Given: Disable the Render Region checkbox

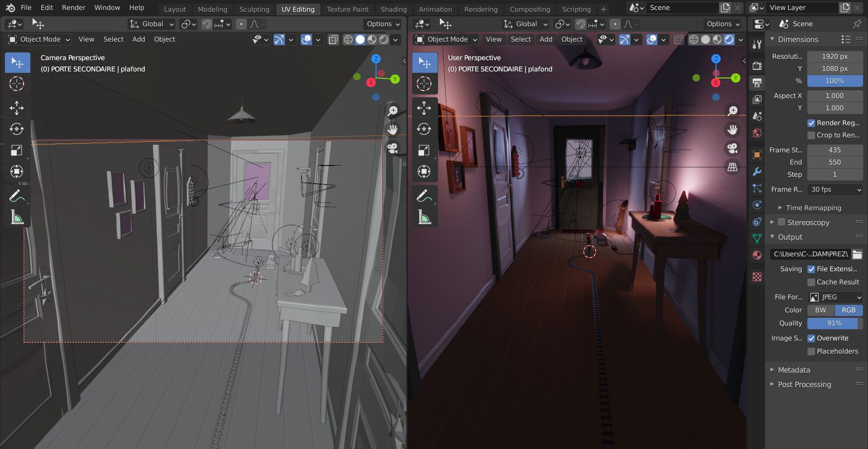Looking at the screenshot, I should tap(811, 123).
